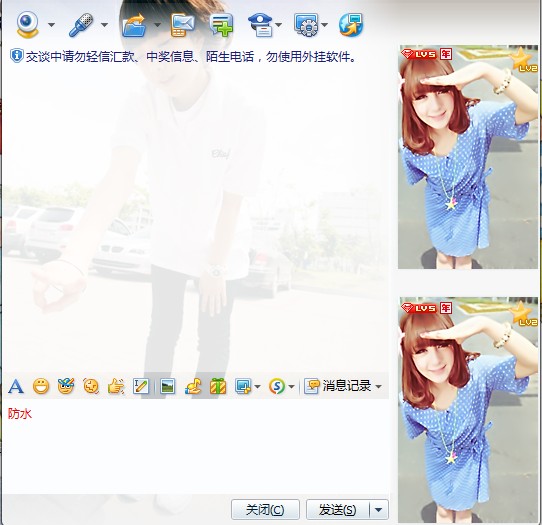Insert a picture with the image icon

(168, 386)
